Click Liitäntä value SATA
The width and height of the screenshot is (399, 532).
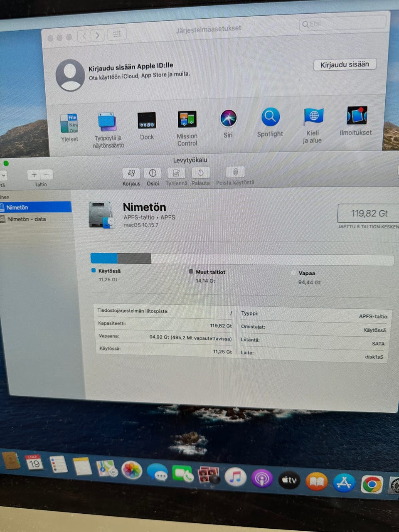pyautogui.click(x=378, y=344)
